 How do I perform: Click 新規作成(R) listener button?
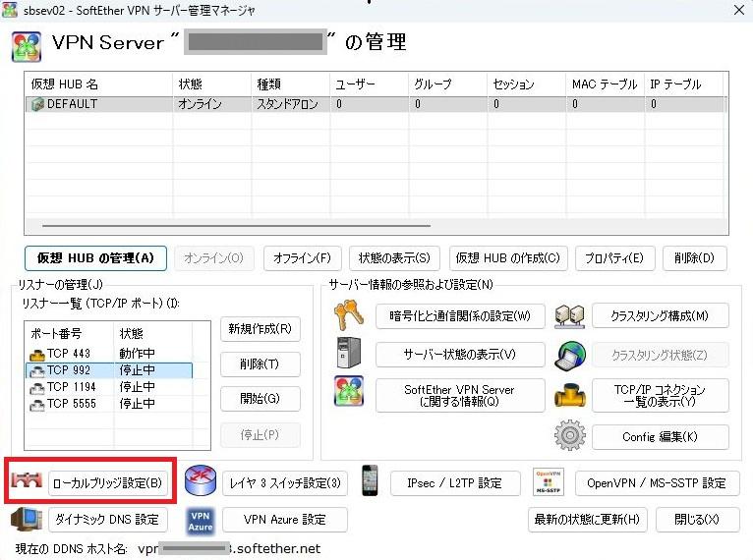coord(261,329)
